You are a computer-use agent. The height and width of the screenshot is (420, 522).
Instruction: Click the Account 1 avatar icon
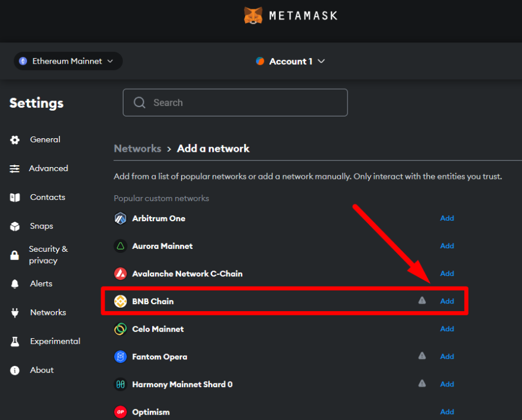click(260, 61)
